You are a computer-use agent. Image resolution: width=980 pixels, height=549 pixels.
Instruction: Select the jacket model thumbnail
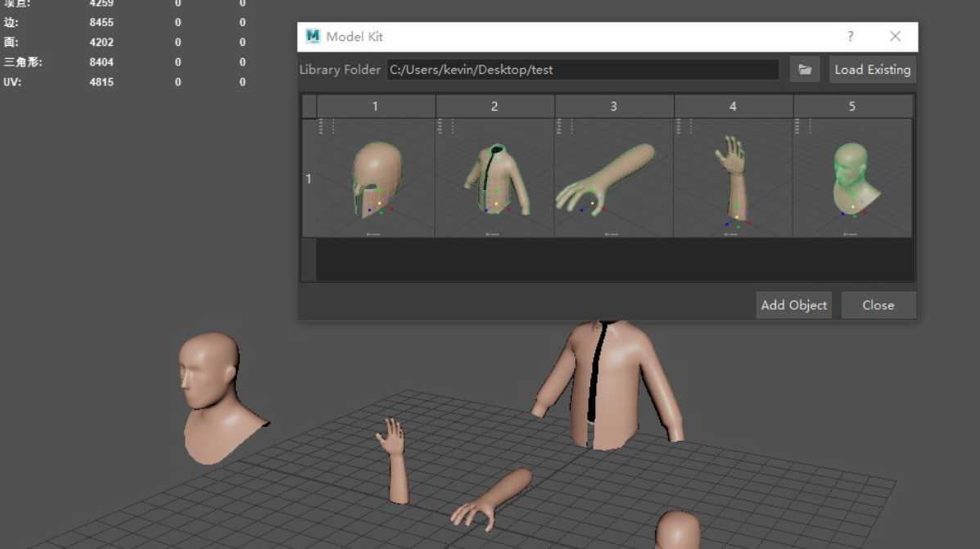(495, 178)
